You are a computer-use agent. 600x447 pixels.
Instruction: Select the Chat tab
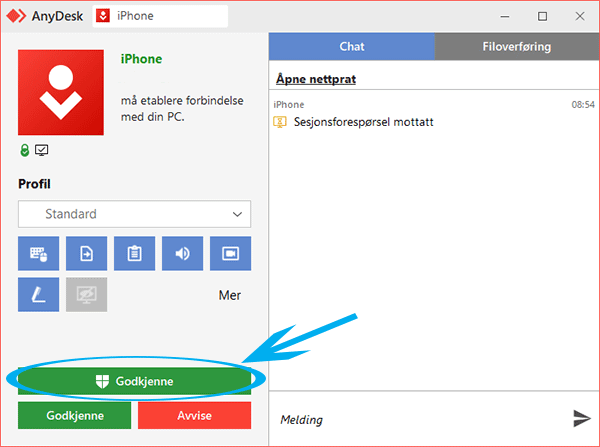(352, 47)
